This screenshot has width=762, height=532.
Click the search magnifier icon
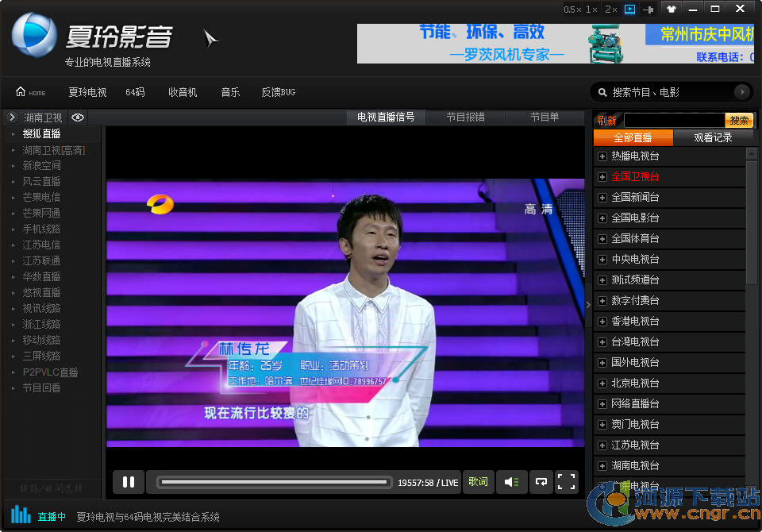tap(602, 92)
